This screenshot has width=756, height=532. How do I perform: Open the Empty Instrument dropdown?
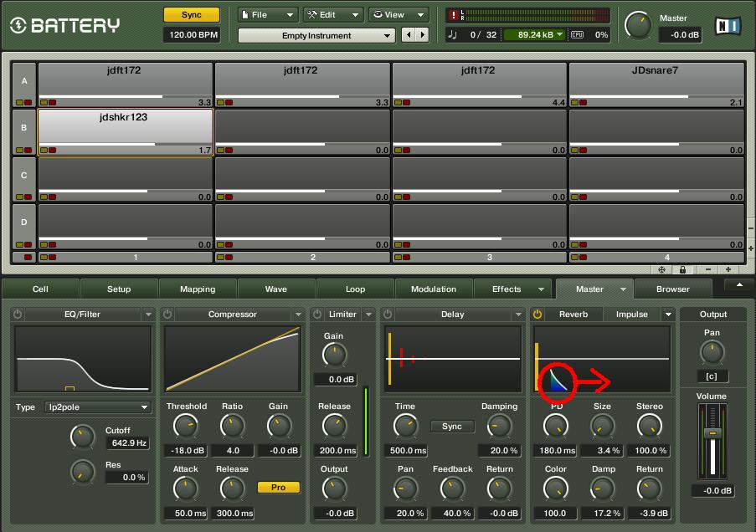[316, 35]
